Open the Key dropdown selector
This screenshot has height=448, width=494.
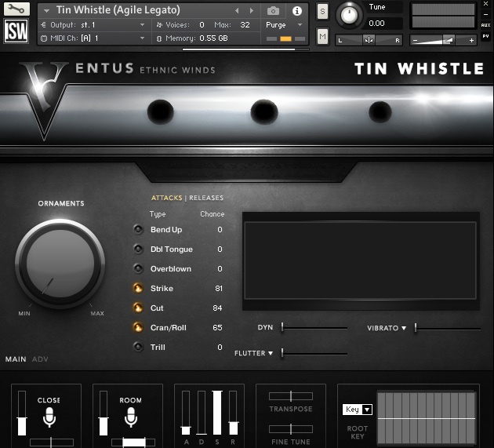click(x=358, y=410)
